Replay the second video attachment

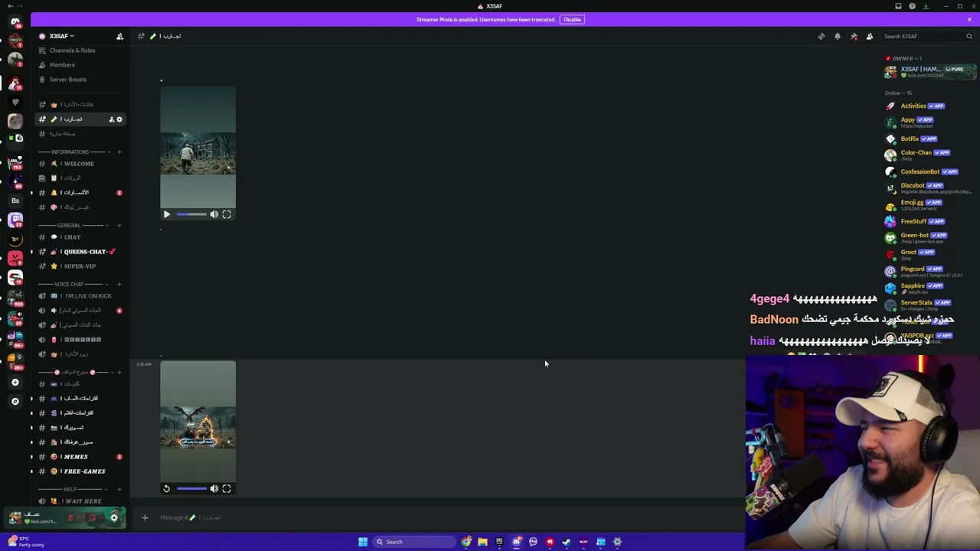click(x=167, y=488)
